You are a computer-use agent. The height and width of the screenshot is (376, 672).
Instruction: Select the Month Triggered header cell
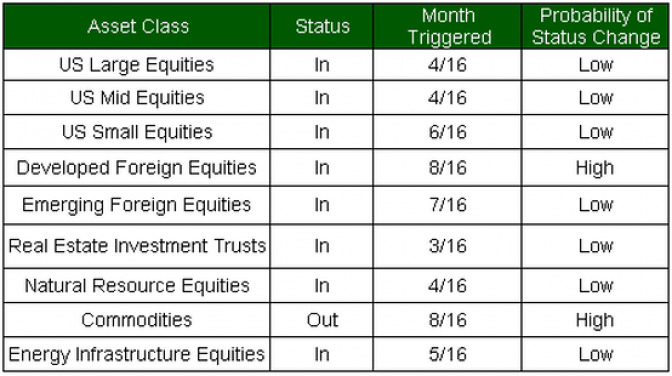pyautogui.click(x=447, y=27)
